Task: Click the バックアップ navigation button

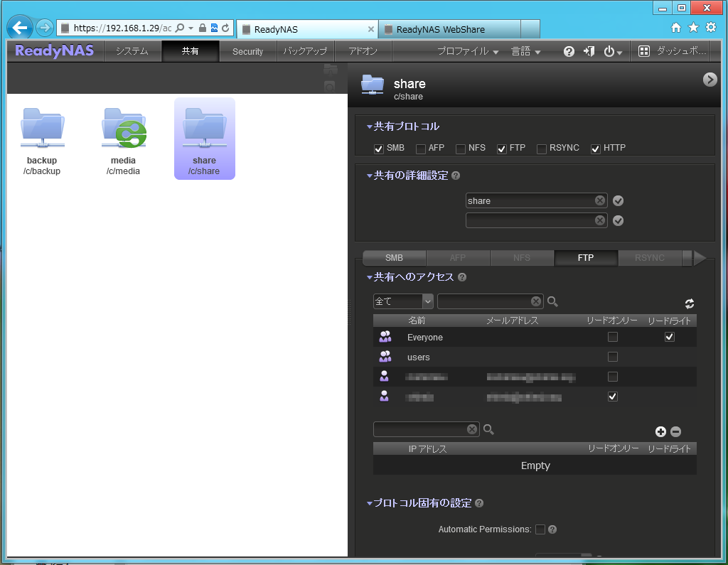Action: tap(305, 51)
